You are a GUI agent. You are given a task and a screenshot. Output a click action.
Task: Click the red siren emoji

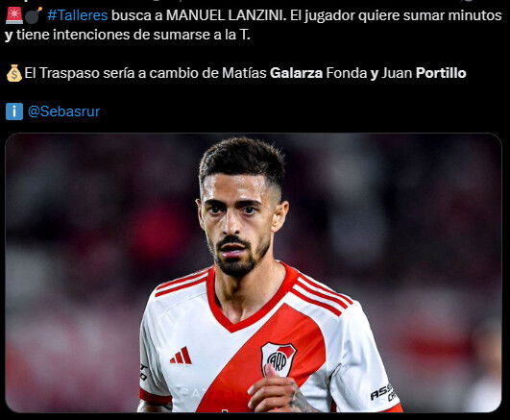14,15
